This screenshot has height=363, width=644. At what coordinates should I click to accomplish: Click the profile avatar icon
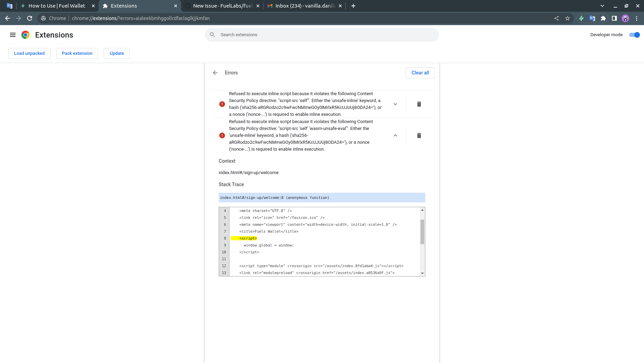coord(625,18)
